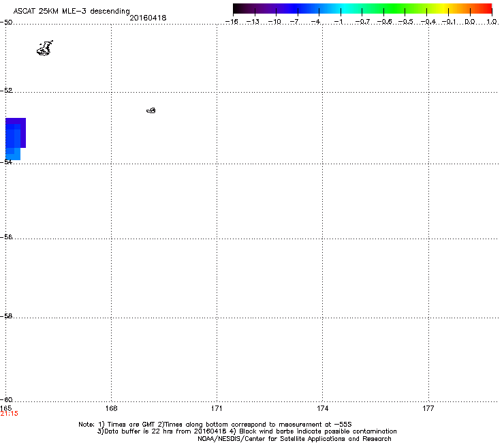This screenshot has height=443, width=504.
Task: Click the -16 colorbar tick label
Action: click(x=232, y=22)
